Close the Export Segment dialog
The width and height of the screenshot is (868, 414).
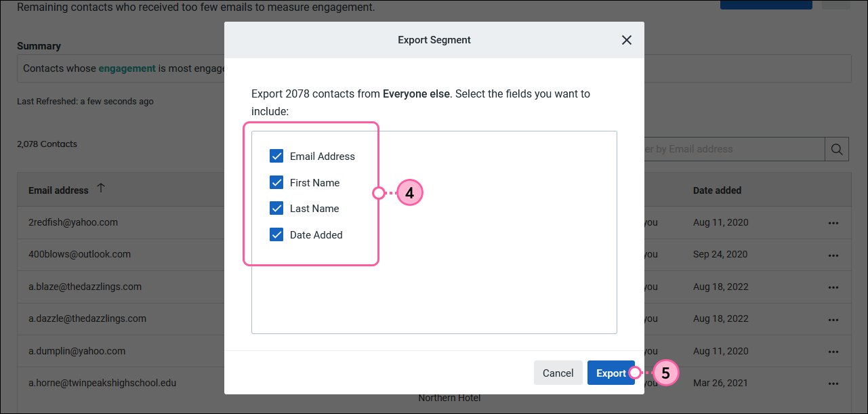point(627,40)
